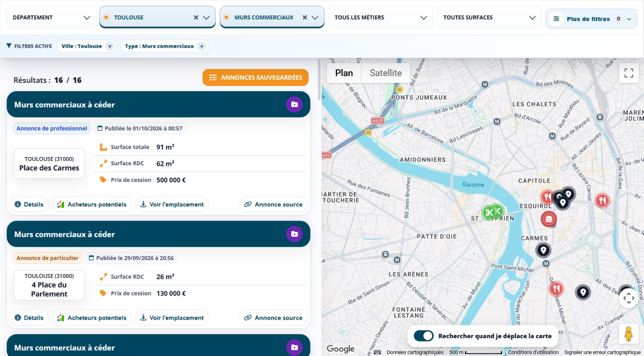
Task: Open Détails for Place des Carmes listing
Action: [29, 204]
